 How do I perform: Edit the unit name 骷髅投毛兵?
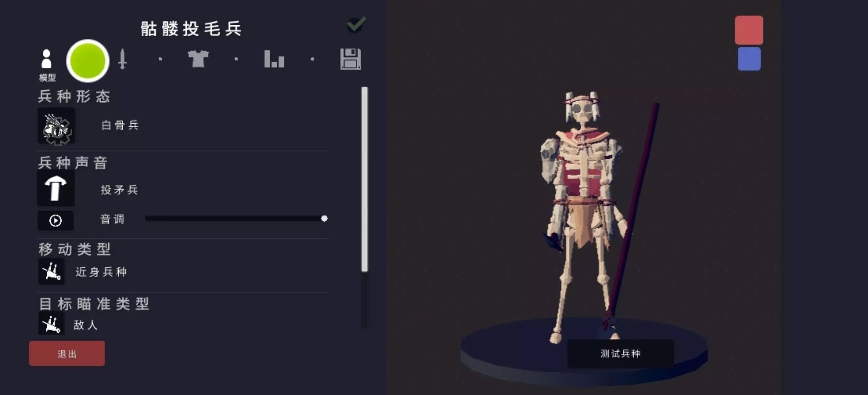tap(191, 29)
